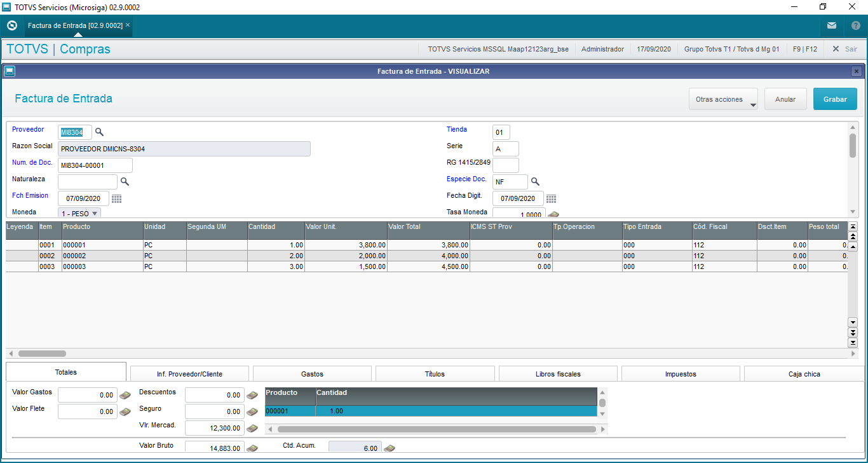Screen dimensions: 868x463
Task: Click the Valor Flete calculator icon
Action: pyautogui.click(x=125, y=411)
